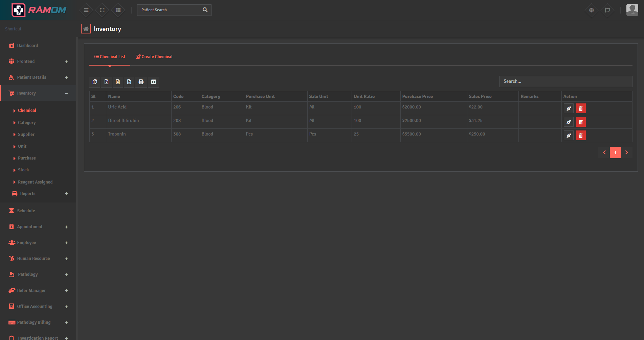Click the table Search field
Screen dimensions: 644x340
pyautogui.click(x=565, y=81)
